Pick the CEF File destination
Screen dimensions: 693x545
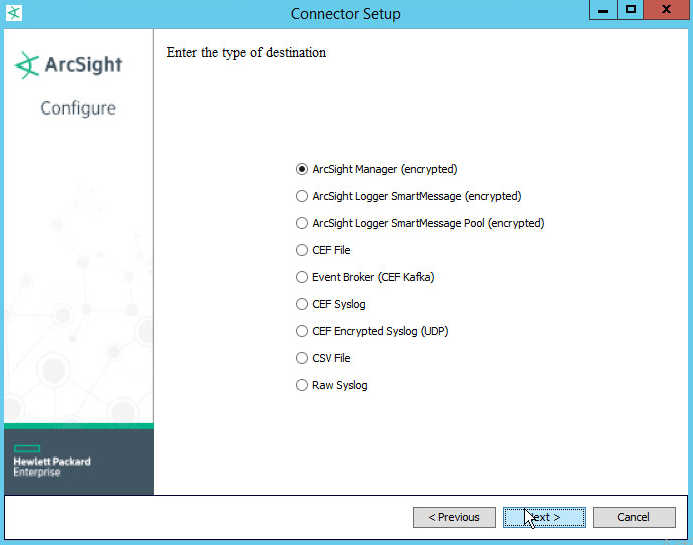(302, 250)
